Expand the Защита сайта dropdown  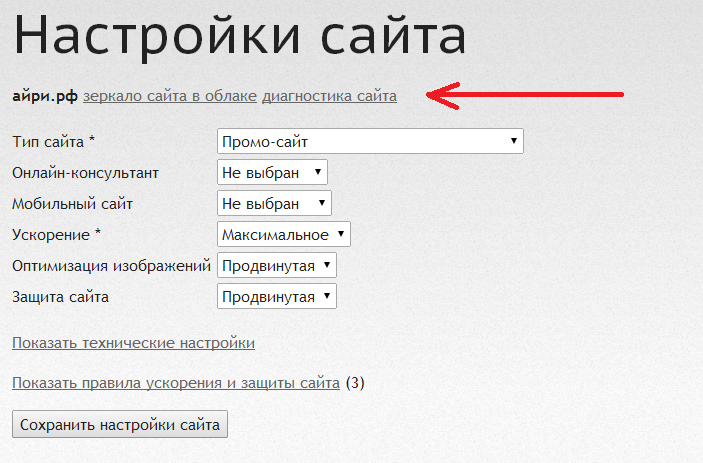(276, 297)
